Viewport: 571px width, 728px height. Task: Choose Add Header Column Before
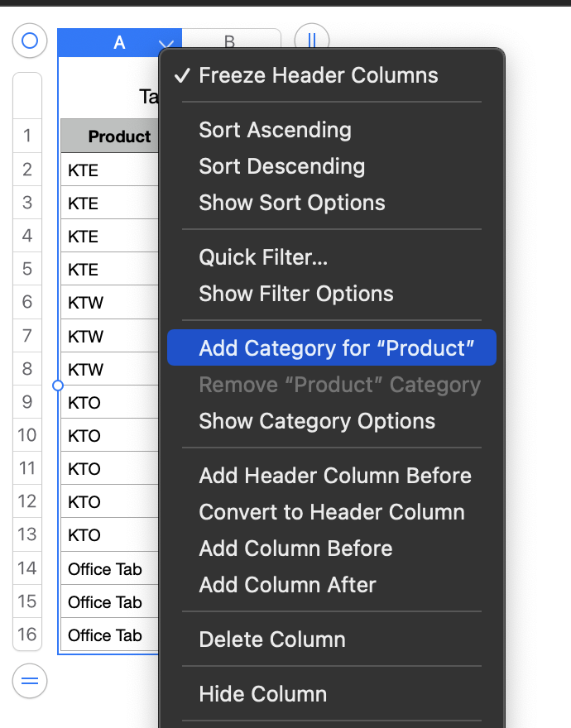click(335, 476)
